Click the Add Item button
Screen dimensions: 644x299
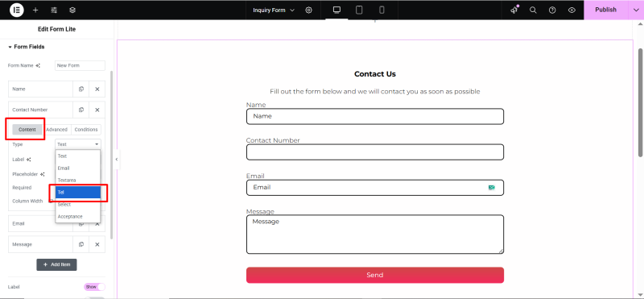click(56, 264)
